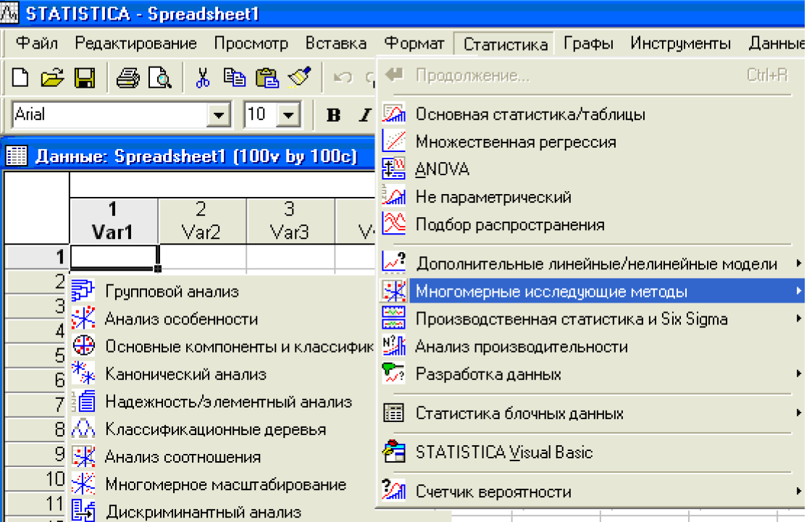Viewport: 812px width, 522px height.
Task: Open the font size 10 dropdown
Action: [288, 114]
